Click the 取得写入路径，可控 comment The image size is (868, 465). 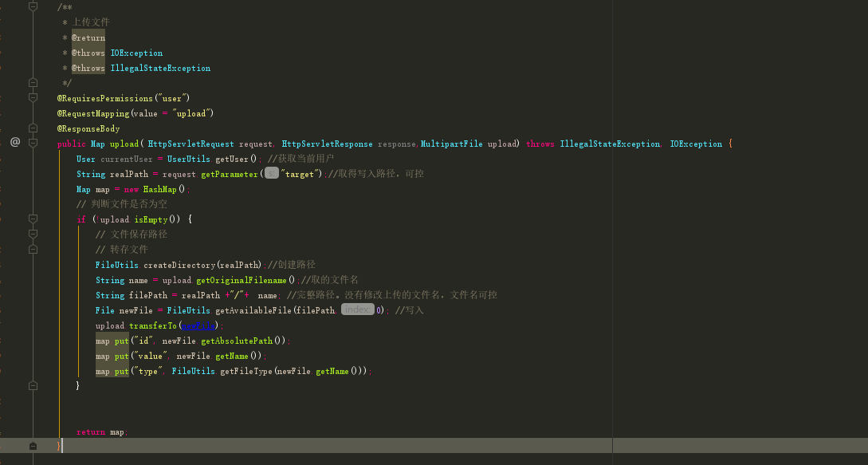coord(376,173)
